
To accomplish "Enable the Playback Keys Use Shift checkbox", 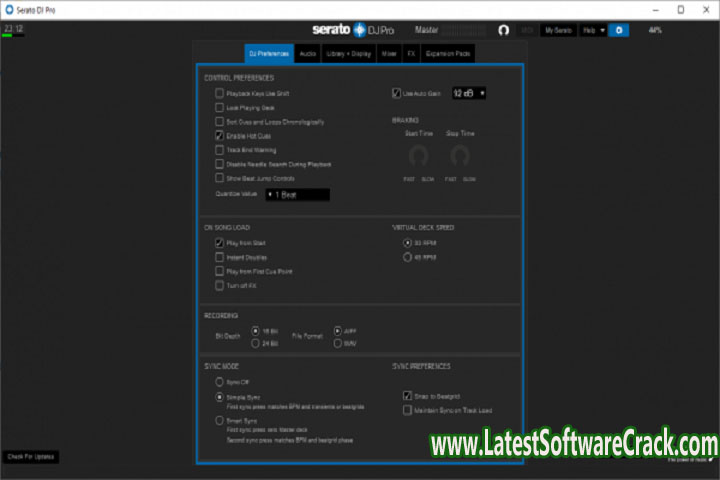I will (219, 93).
